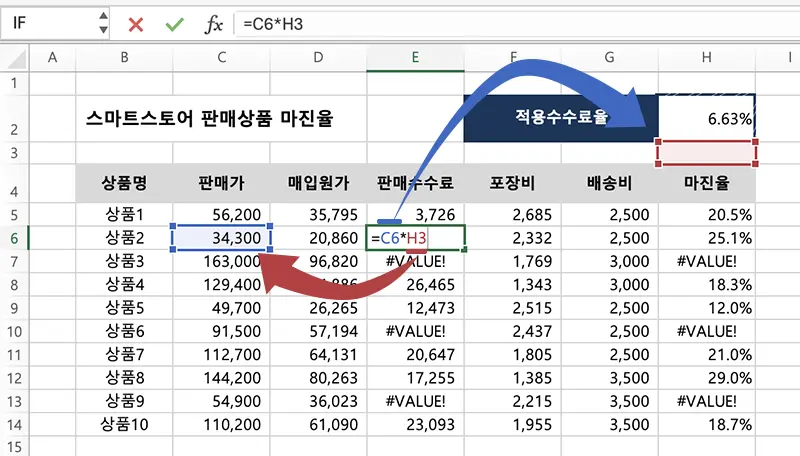Viewport: 800px width, 456px height.
Task: Cancel the formula entry with red X
Action: pos(136,24)
